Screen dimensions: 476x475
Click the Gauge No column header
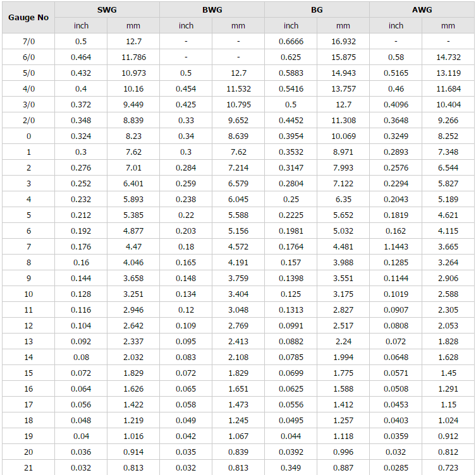pyautogui.click(x=28, y=18)
